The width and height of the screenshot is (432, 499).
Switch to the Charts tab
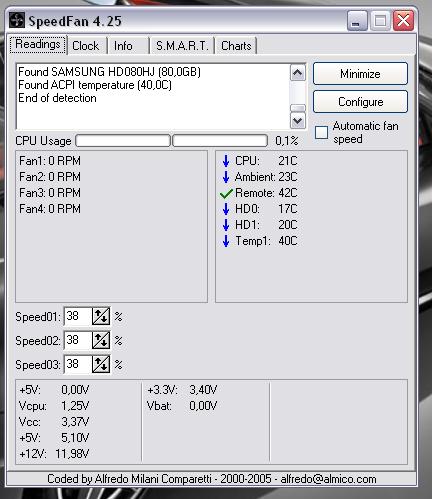(x=236, y=46)
